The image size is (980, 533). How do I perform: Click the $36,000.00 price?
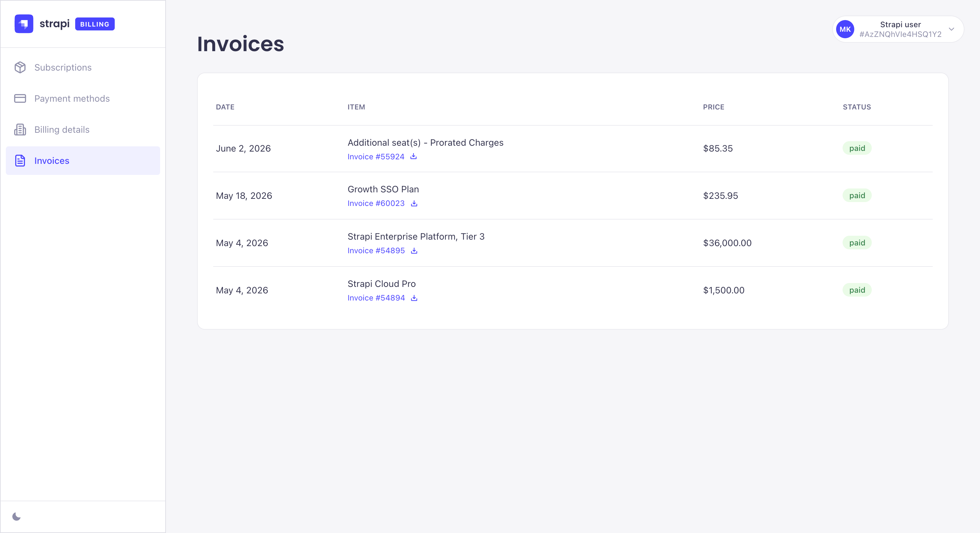click(x=727, y=243)
